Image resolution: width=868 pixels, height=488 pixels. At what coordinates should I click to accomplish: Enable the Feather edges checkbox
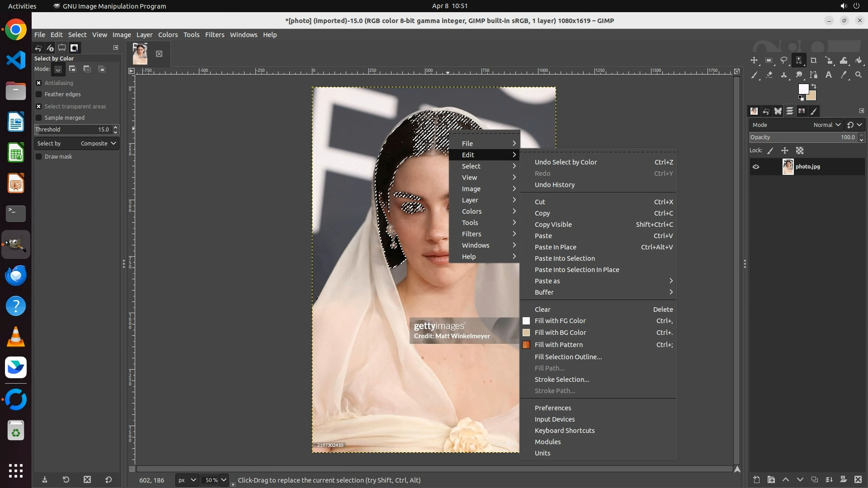coord(39,94)
